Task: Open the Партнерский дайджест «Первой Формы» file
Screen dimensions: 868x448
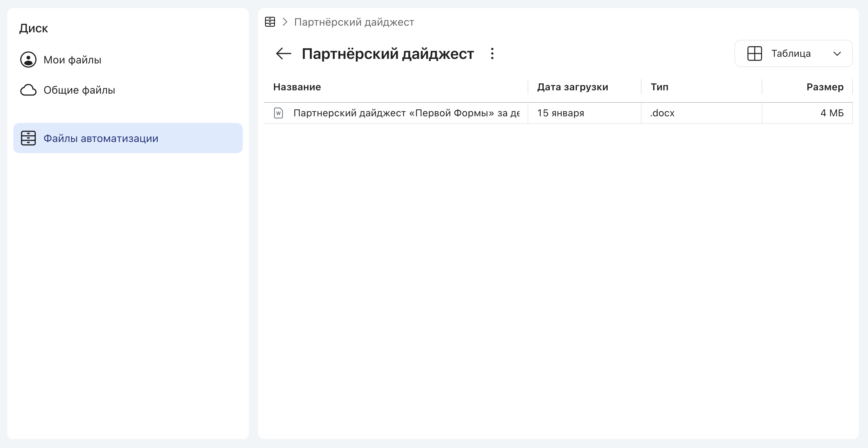Action: (x=407, y=113)
